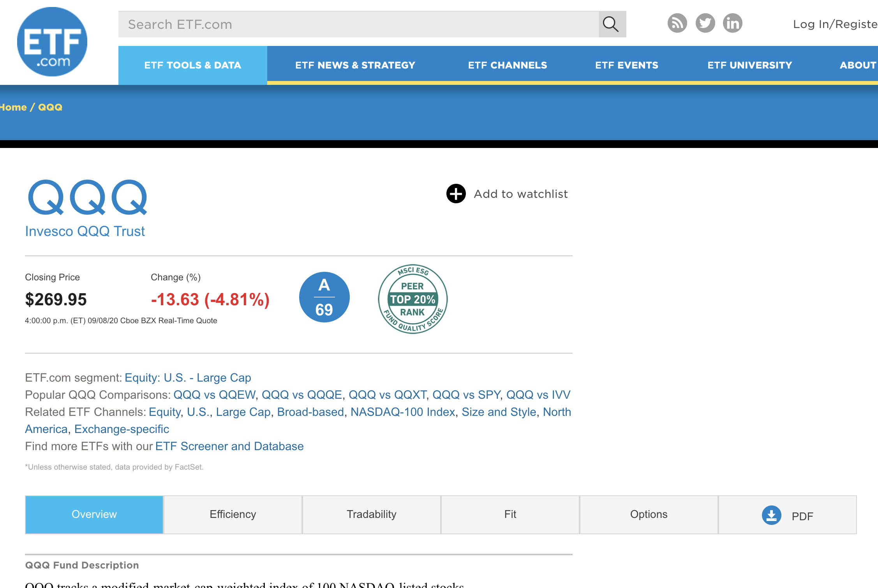Image resolution: width=878 pixels, height=588 pixels.
Task: Open the RSS feed icon
Action: (x=677, y=23)
